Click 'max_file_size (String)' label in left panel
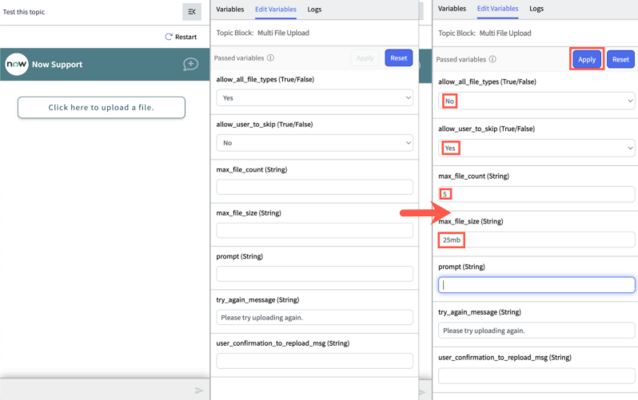This screenshot has width=638, height=400. tap(249, 213)
